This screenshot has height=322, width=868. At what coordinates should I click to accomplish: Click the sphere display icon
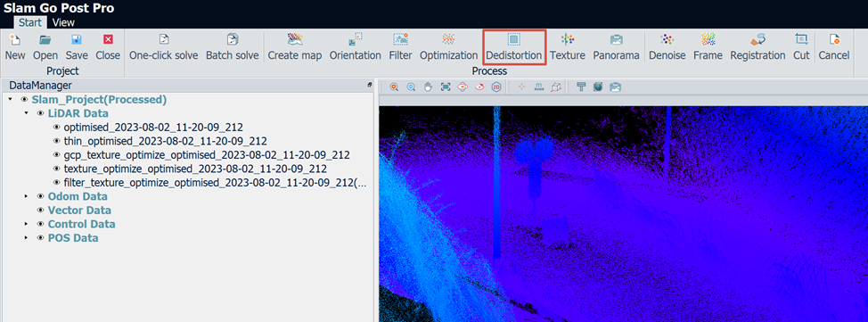pyautogui.click(x=598, y=87)
